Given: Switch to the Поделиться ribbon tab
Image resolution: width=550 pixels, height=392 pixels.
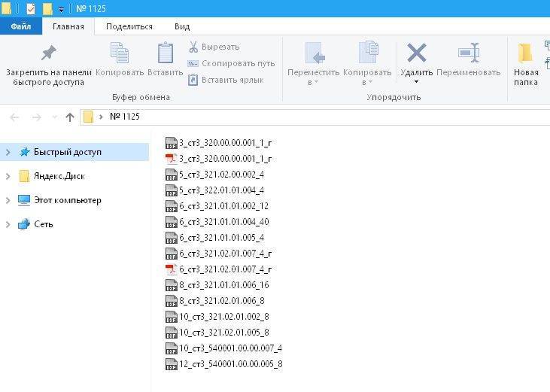Looking at the screenshot, I should tap(129, 26).
